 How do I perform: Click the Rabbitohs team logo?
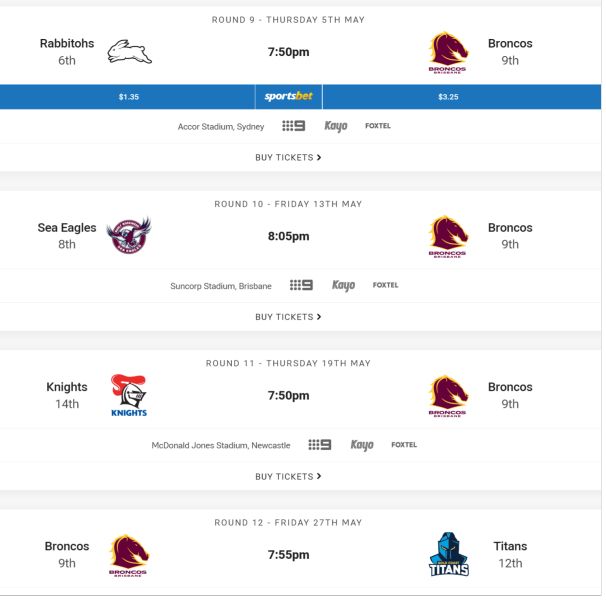(x=129, y=51)
